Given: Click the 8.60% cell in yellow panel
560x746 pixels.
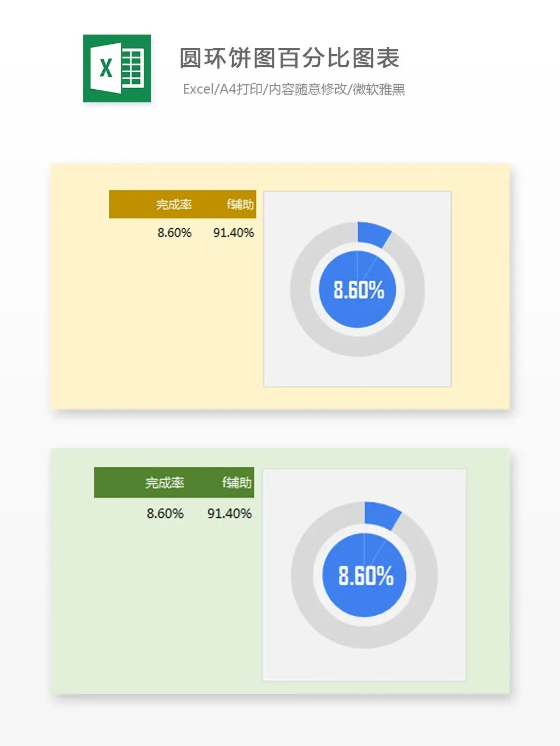Looking at the screenshot, I should click(x=174, y=233).
